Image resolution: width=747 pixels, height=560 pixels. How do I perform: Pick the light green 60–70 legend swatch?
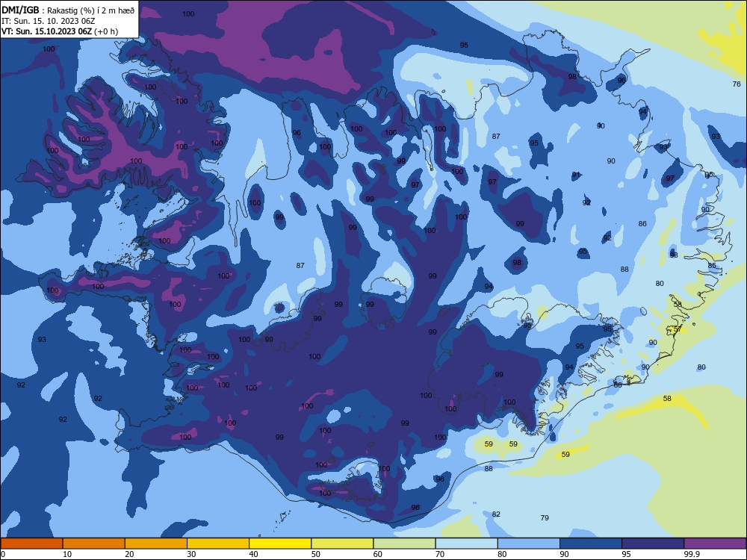coord(404,544)
